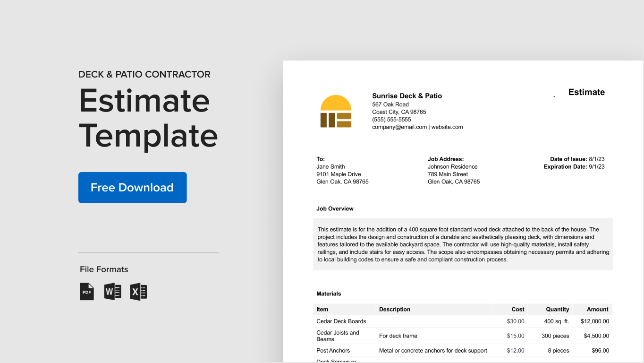Select the Word file format icon

(x=113, y=291)
